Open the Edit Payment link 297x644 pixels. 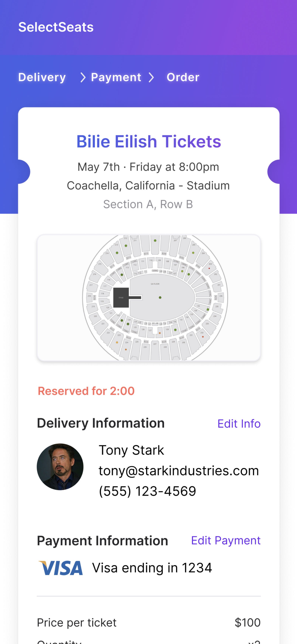pyautogui.click(x=226, y=540)
